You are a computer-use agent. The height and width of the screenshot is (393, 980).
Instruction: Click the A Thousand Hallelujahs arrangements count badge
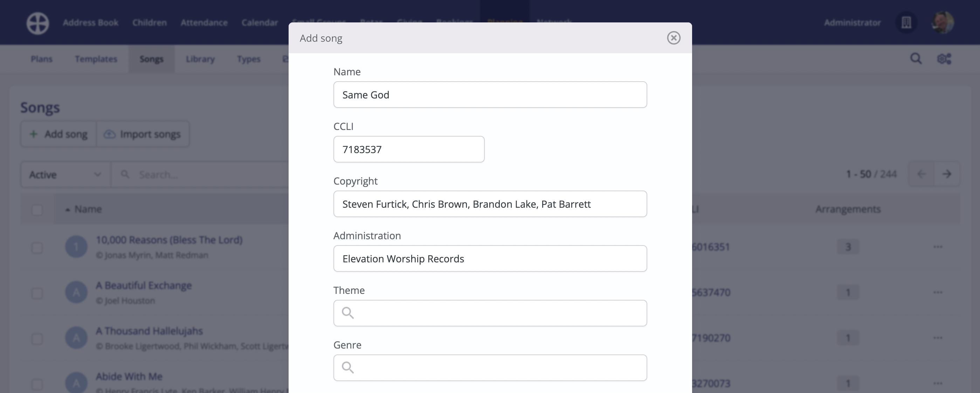coord(848,338)
